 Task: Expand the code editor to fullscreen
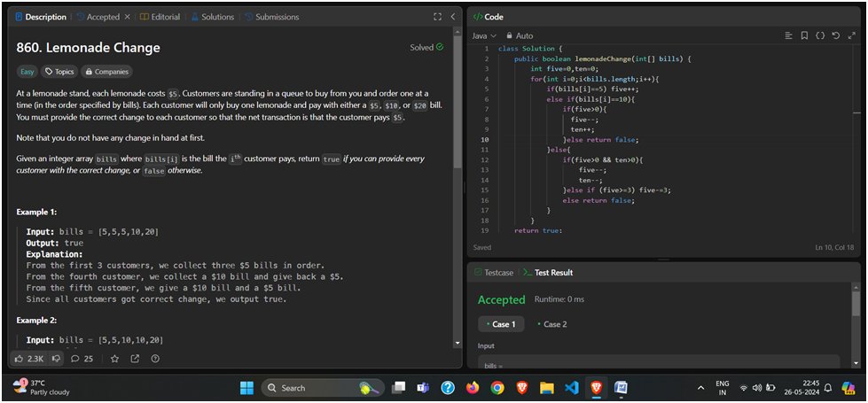tap(852, 36)
